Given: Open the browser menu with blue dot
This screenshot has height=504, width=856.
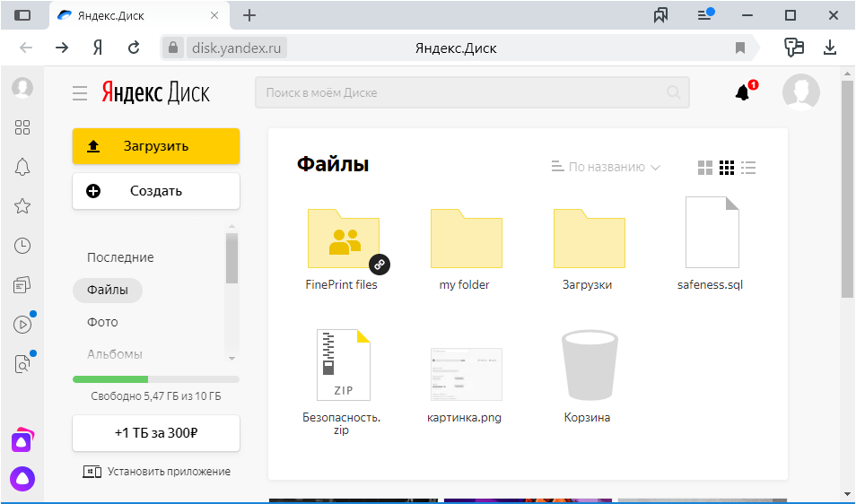Looking at the screenshot, I should coord(705,14).
